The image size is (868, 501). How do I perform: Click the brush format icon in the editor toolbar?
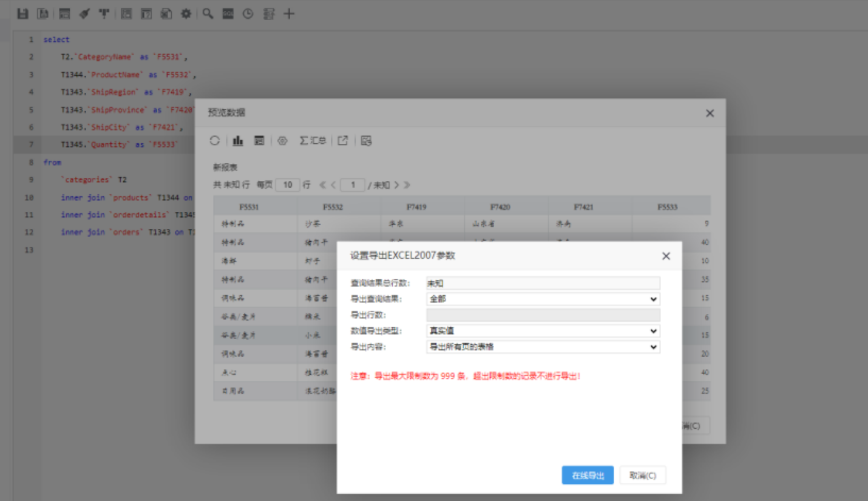84,13
